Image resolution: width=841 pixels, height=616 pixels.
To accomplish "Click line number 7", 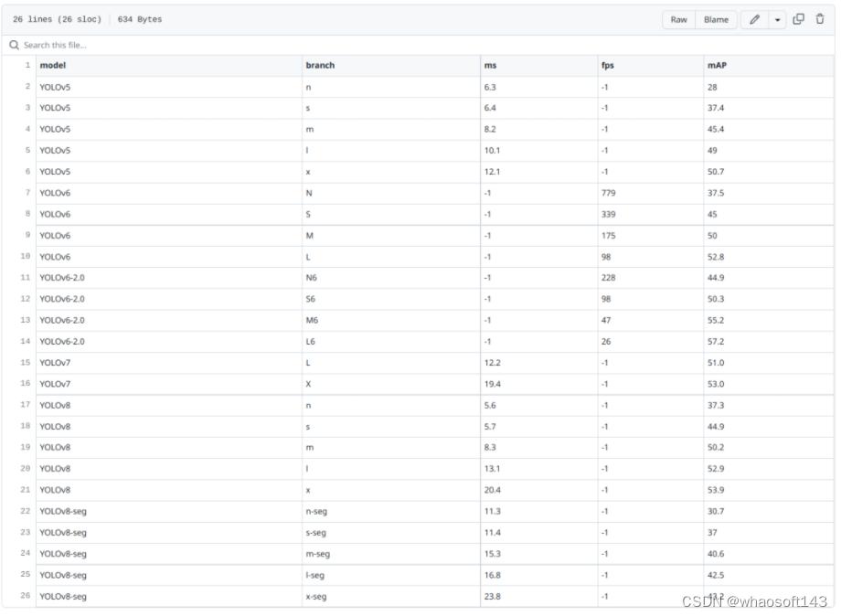I will (27, 193).
